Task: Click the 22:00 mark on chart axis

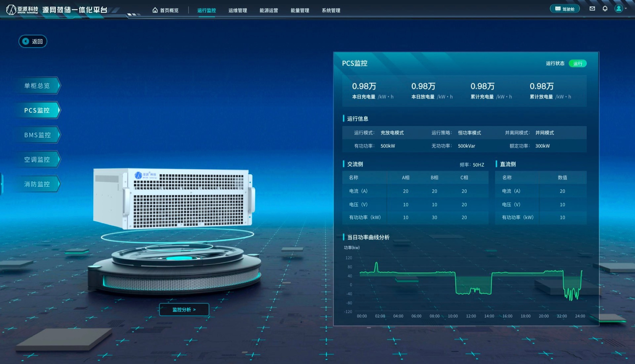Action: (562, 316)
